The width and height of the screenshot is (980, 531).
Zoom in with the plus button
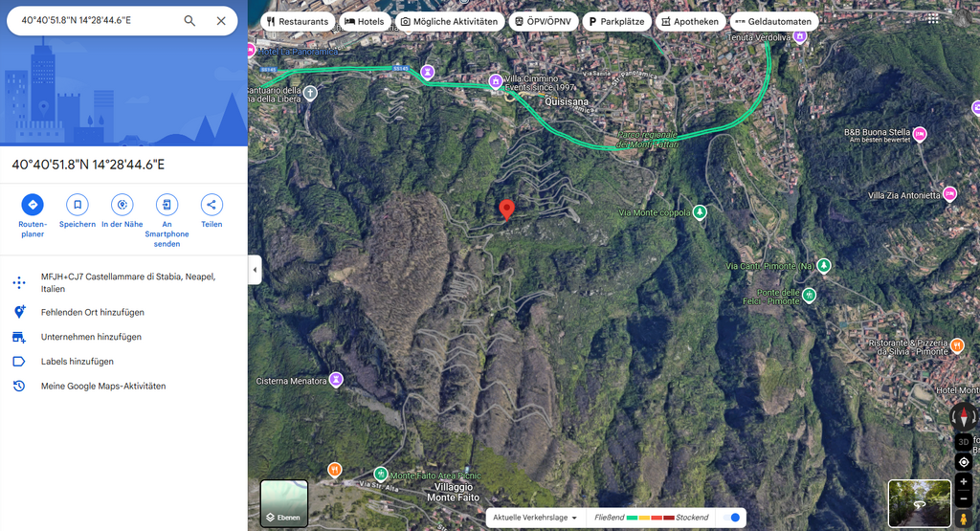963,481
